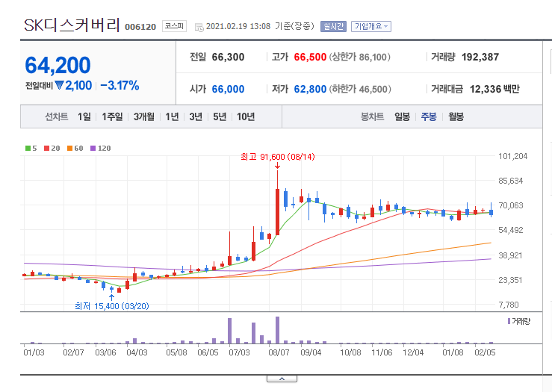Image resolution: width=552 pixels, height=392 pixels.
Task: Click the tall volume bar at 07/03
Action: click(x=230, y=331)
